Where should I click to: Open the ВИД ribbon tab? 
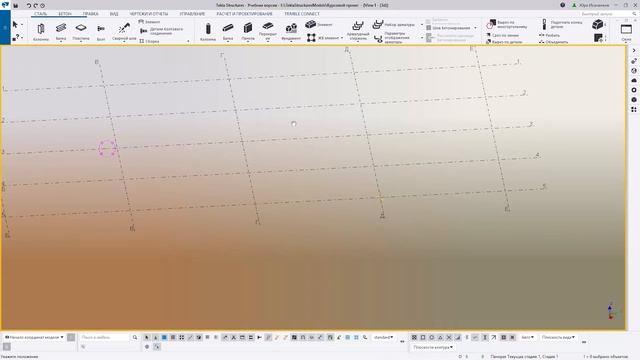point(114,14)
